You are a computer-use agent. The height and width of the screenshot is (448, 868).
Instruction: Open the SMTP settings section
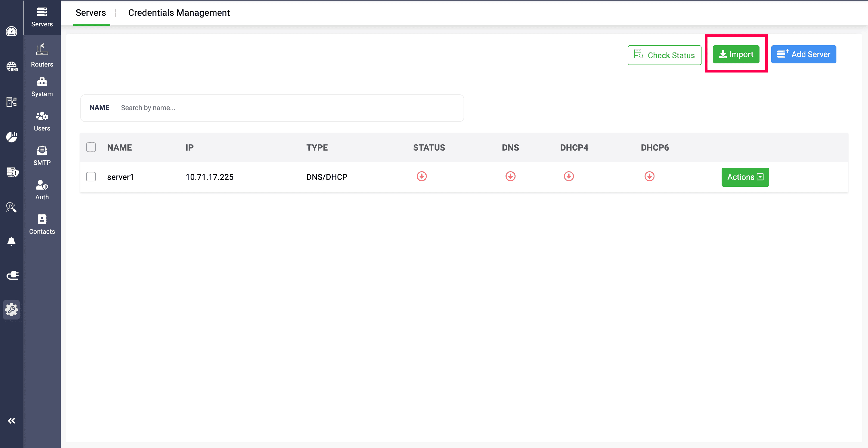(x=42, y=155)
